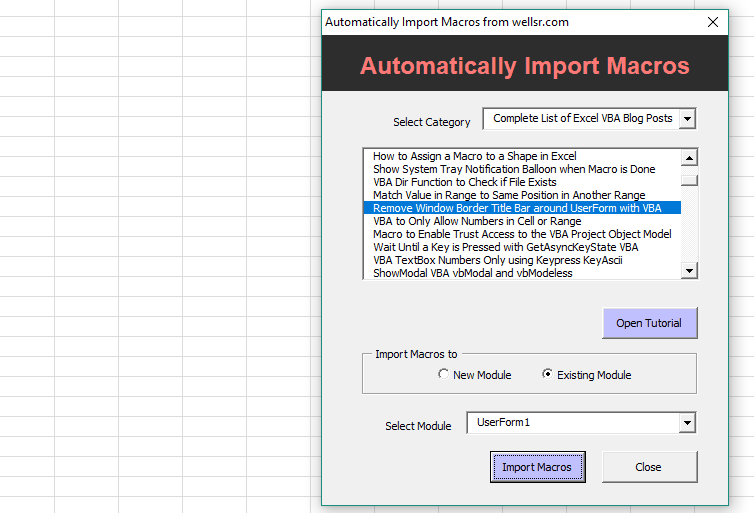Click the Complete List of Excel VBA category box

click(581, 119)
